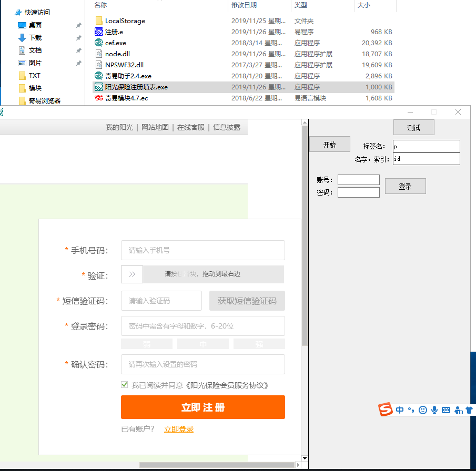Uncheck 阳光保险会员服务协议 agreement checkbox
This screenshot has height=471, width=476.
pyautogui.click(x=125, y=385)
